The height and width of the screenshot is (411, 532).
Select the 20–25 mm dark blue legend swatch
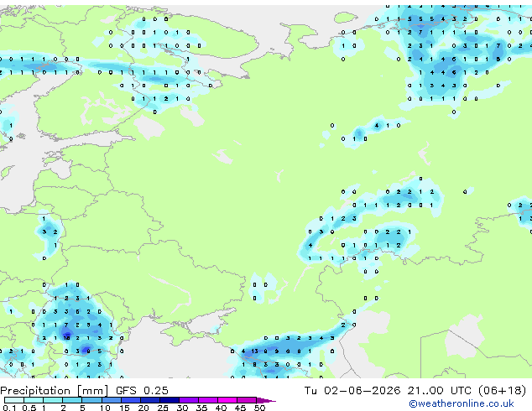pyautogui.click(x=150, y=400)
